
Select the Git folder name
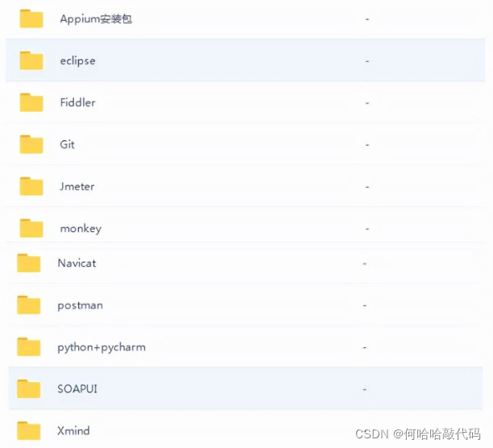click(68, 144)
